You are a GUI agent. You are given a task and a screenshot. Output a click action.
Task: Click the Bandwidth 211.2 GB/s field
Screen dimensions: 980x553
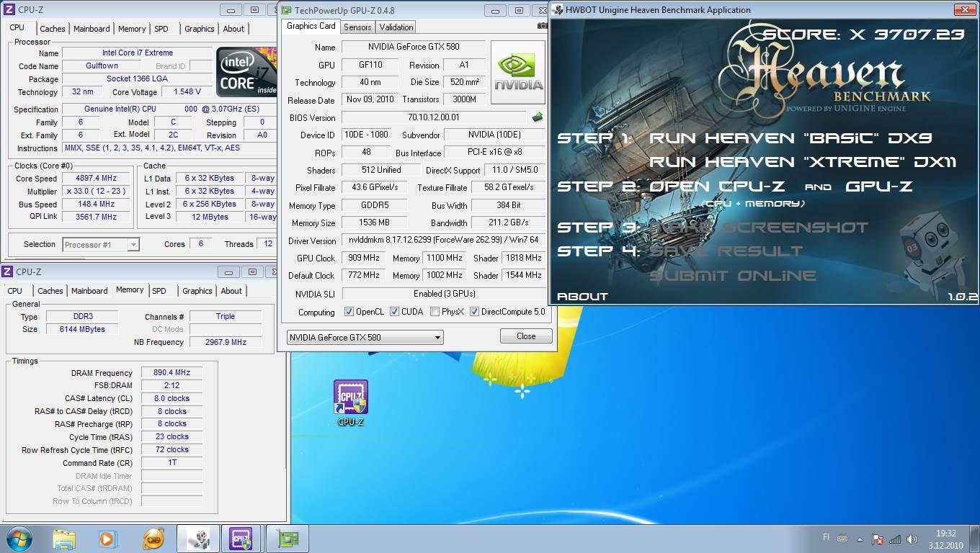[509, 222]
